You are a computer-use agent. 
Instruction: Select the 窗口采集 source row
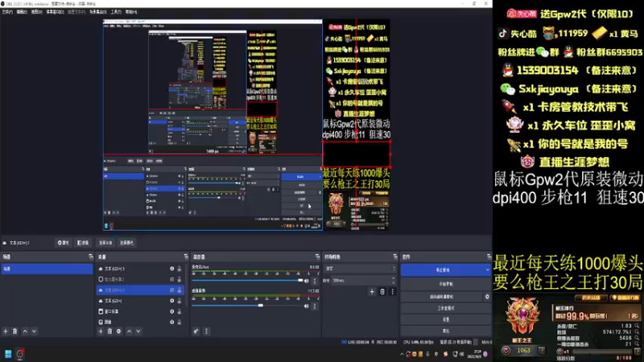(x=139, y=311)
